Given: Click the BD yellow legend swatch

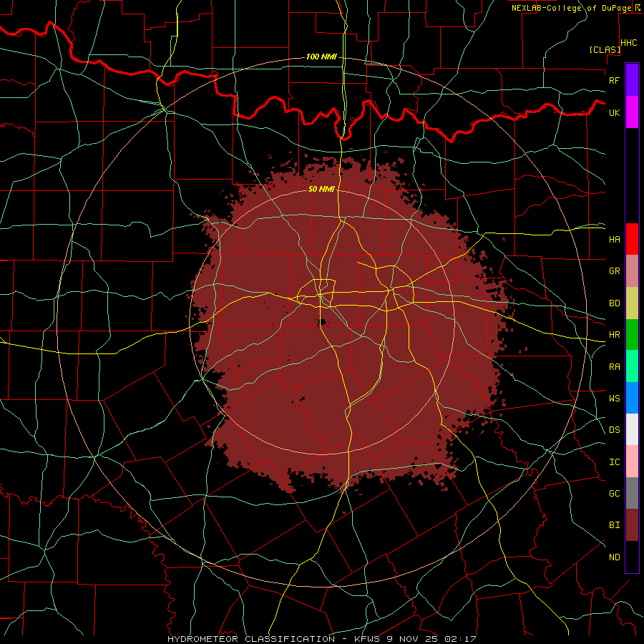Looking at the screenshot, I should pyautogui.click(x=632, y=303).
